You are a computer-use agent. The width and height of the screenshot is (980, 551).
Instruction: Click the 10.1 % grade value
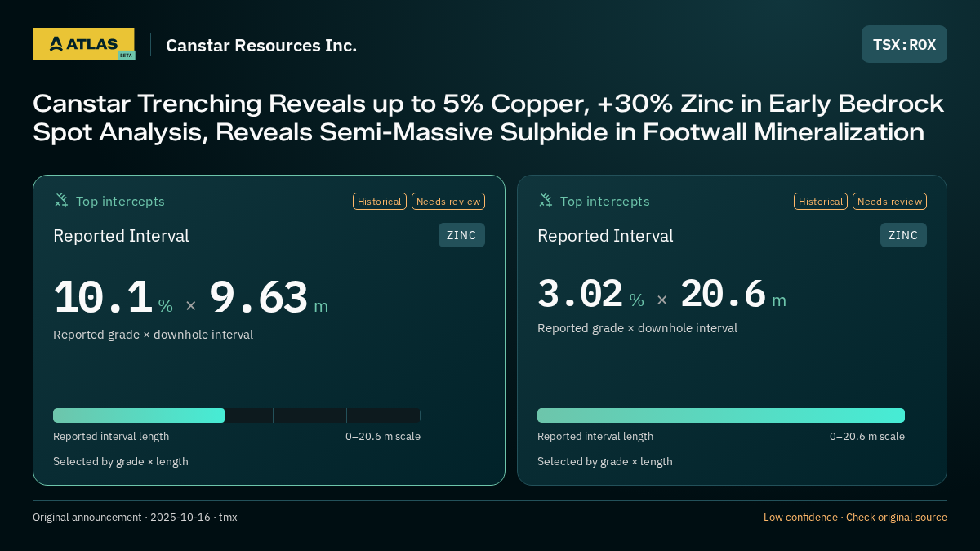(114, 298)
